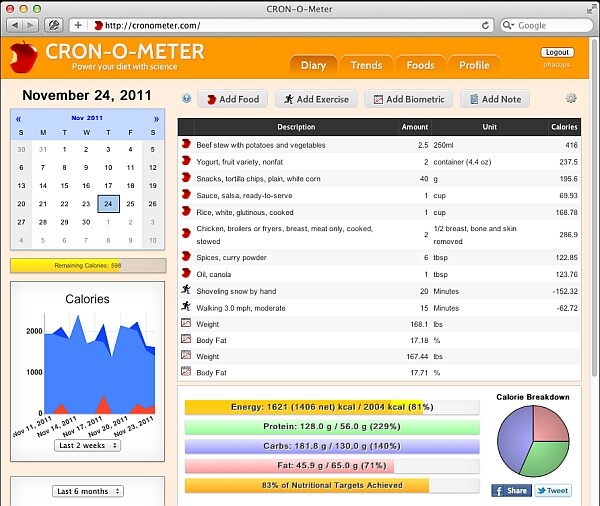Click the Add Exercise button
This screenshot has width=600, height=506.
316,99
